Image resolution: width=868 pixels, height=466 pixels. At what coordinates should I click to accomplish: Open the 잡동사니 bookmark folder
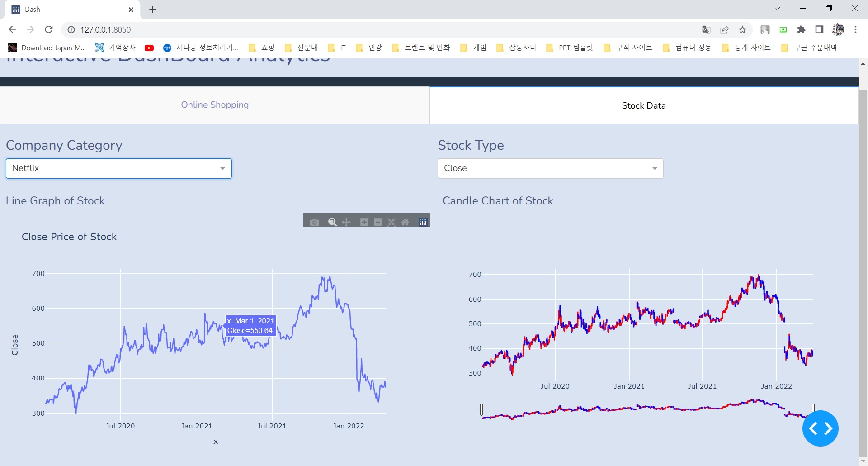pos(516,48)
